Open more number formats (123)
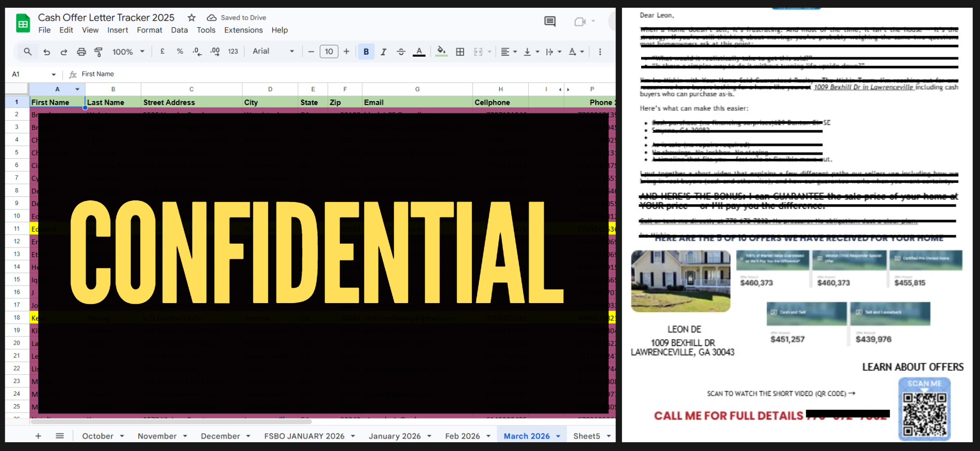Screen dimensions: 980x451 click(233, 52)
